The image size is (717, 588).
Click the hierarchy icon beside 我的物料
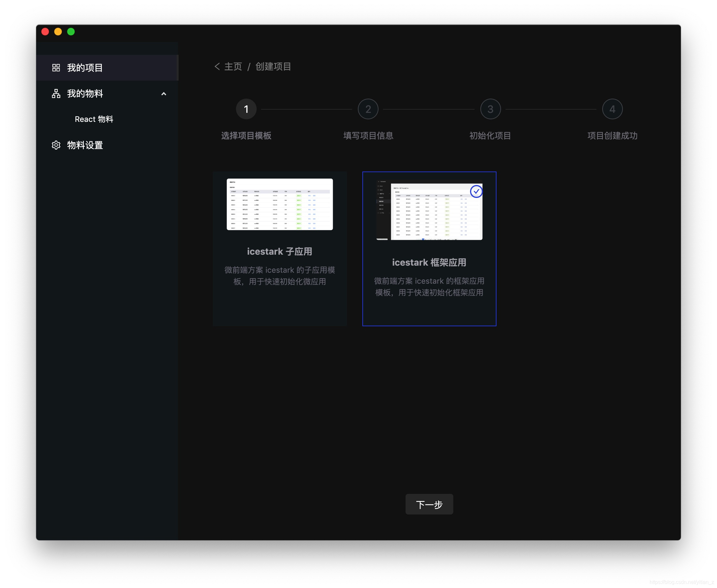56,93
